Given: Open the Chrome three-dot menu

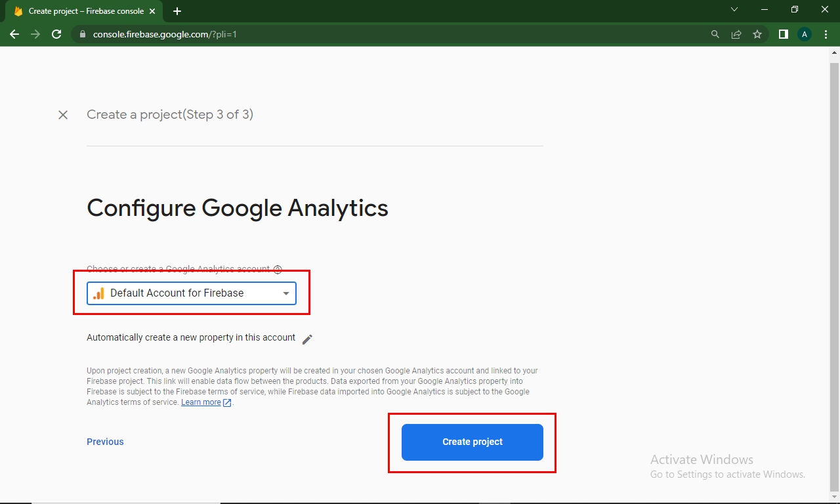Looking at the screenshot, I should (826, 34).
